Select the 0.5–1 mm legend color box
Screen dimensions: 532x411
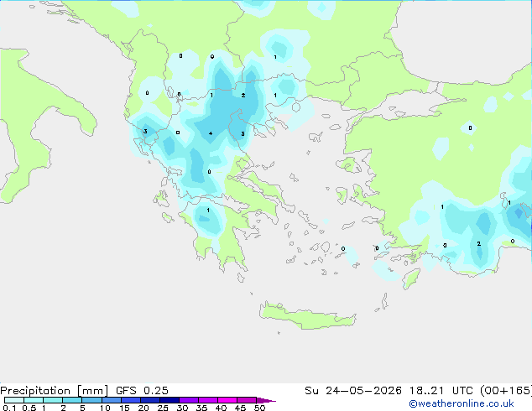[x=34, y=400]
